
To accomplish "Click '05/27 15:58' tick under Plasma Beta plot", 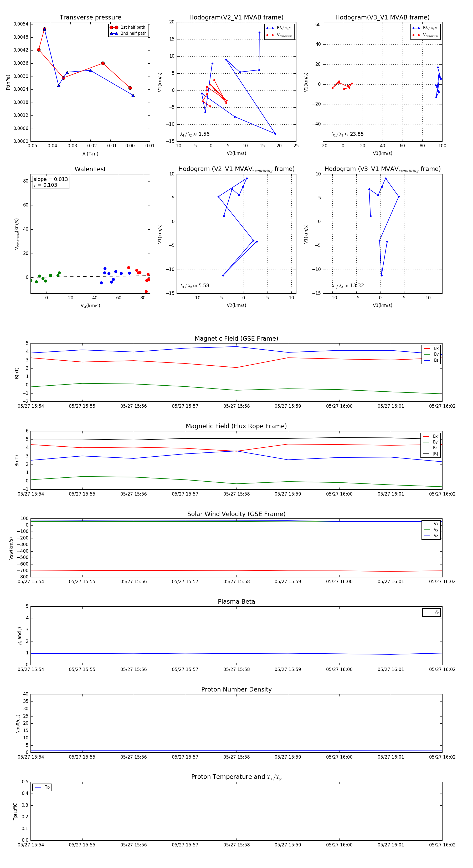I will (236, 669).
